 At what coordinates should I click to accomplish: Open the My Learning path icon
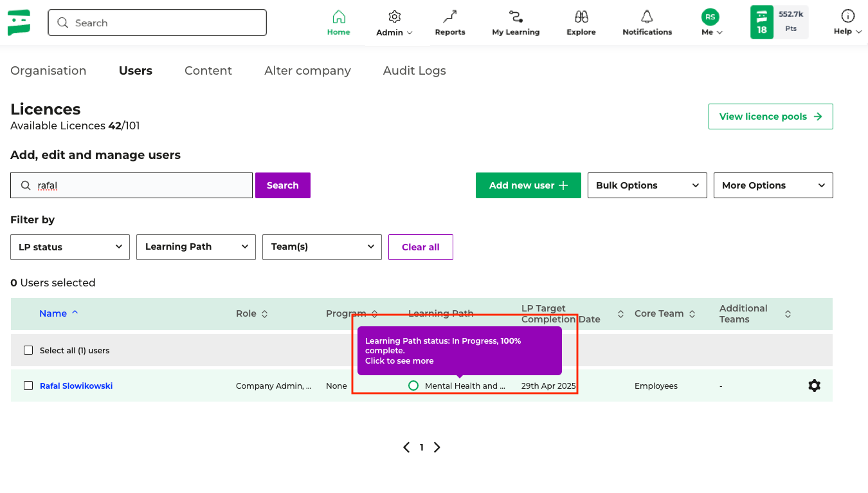[515, 17]
